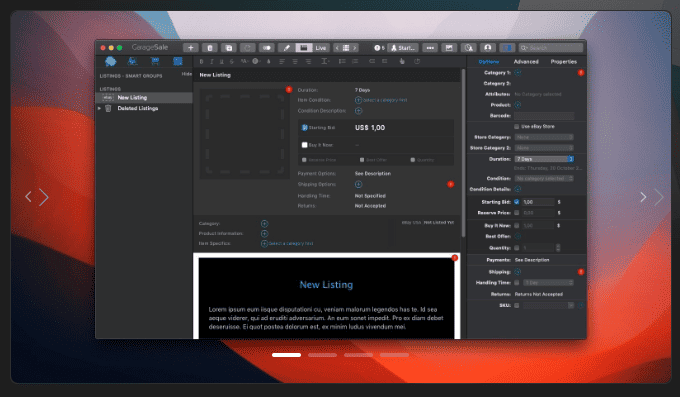Switch to pencil edit mode
This screenshot has height=397, width=680.
286,48
